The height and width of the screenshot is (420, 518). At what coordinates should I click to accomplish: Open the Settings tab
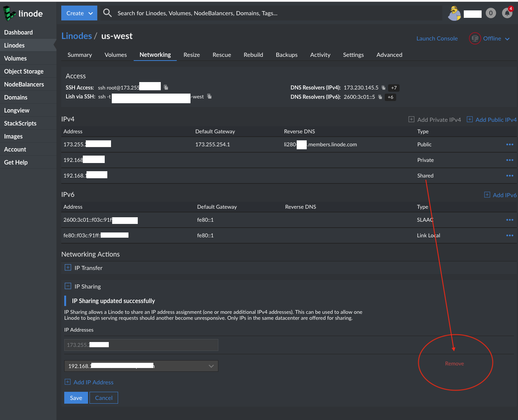[x=353, y=55]
